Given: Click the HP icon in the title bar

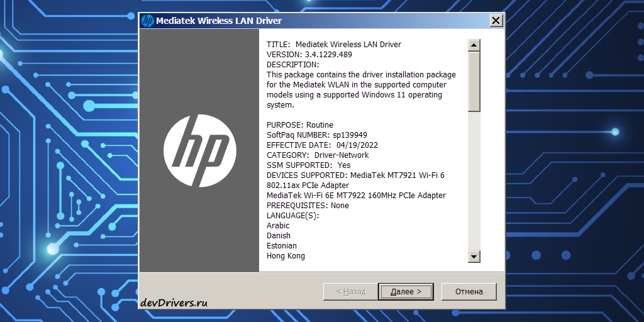Looking at the screenshot, I should pos(147,20).
